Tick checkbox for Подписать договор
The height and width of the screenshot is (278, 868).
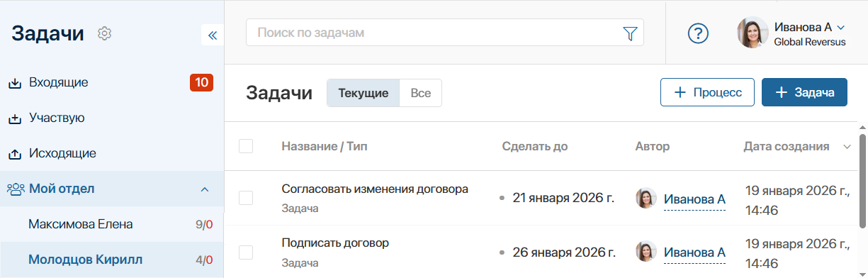246,252
